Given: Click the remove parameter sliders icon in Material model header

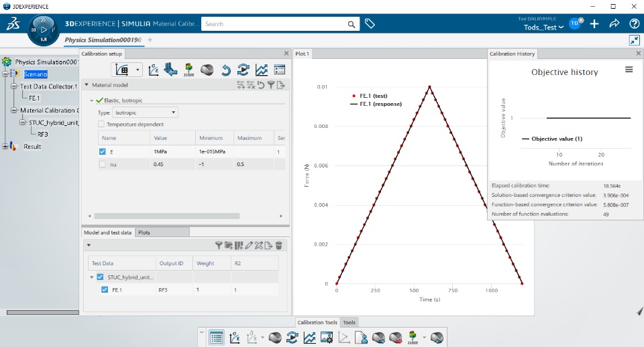Looking at the screenshot, I should 250,85.
